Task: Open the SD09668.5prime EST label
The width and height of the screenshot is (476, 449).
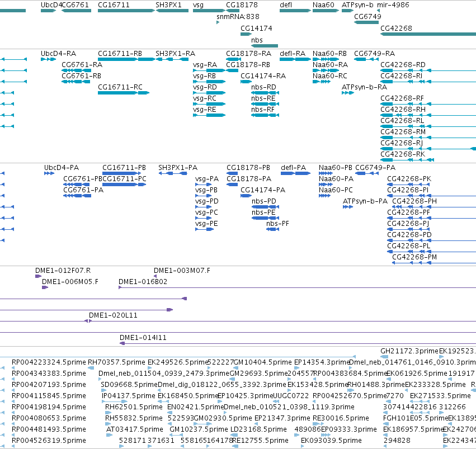Action: [129, 385]
